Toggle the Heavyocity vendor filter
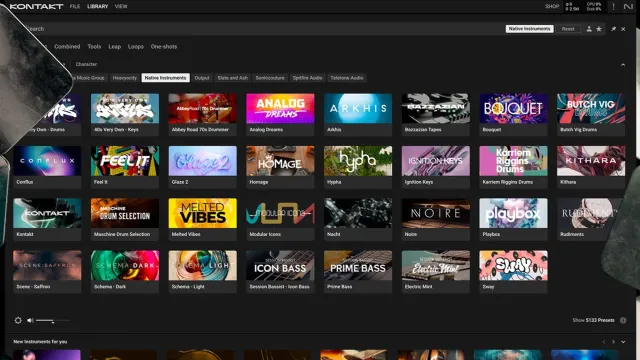 (x=124, y=78)
